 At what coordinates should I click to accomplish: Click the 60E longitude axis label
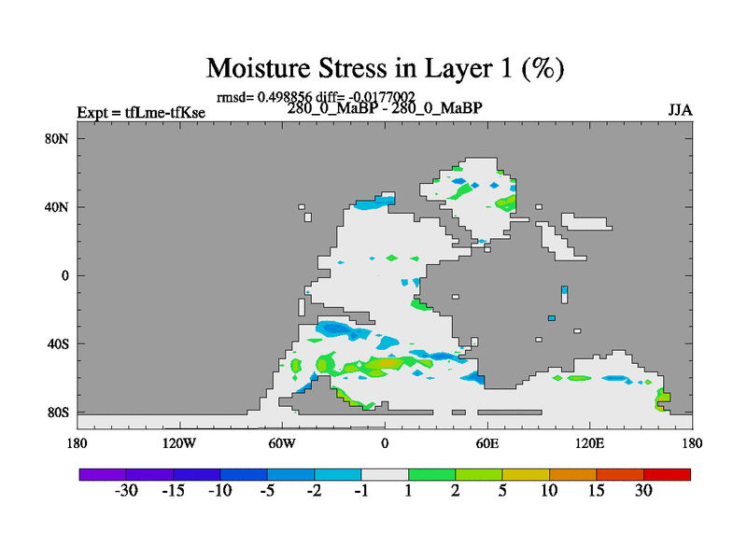(487, 442)
